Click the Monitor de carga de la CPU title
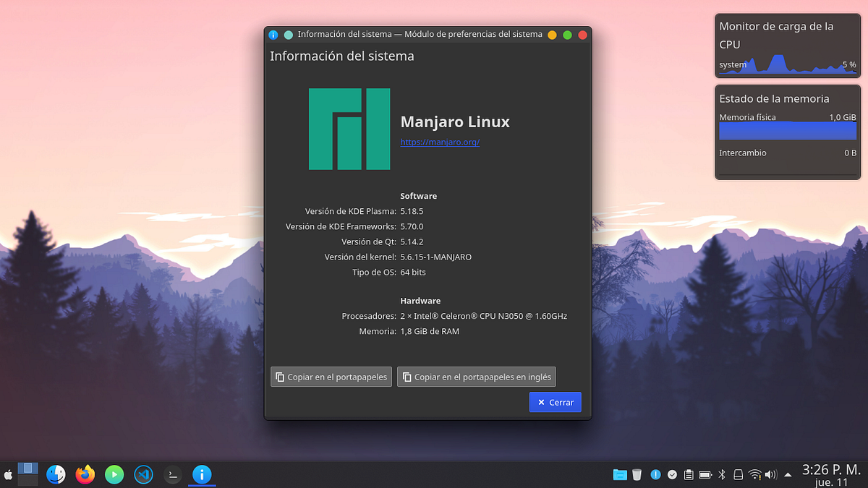 (x=776, y=35)
